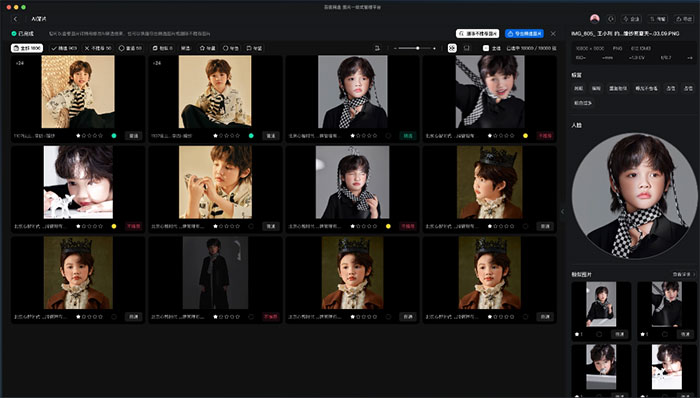The height and width of the screenshot is (398, 700).
Task: Click the white button left of the blue export button
Action: 477,33
